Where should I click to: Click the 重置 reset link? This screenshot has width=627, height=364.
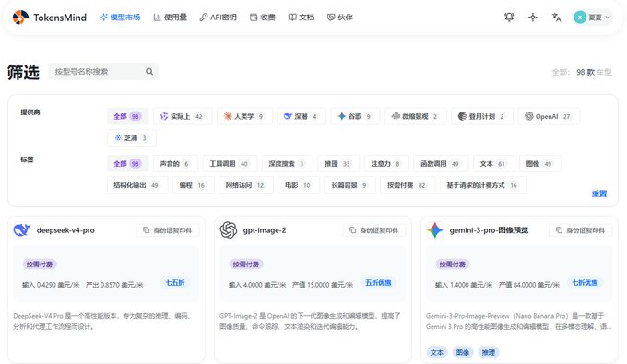pyautogui.click(x=599, y=194)
